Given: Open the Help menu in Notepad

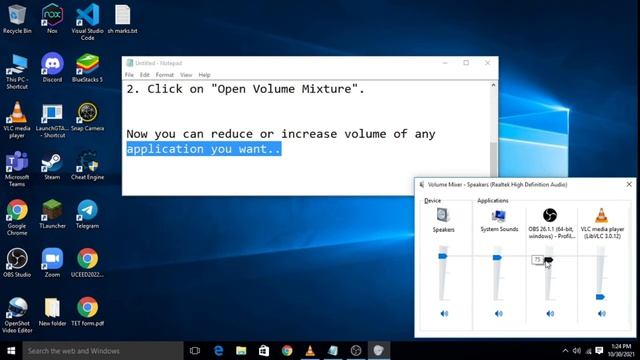Looking at the screenshot, I should tap(204, 75).
